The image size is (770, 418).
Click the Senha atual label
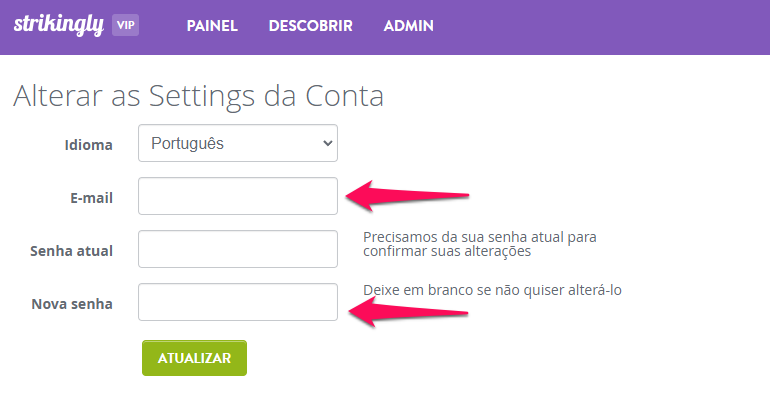click(x=71, y=251)
